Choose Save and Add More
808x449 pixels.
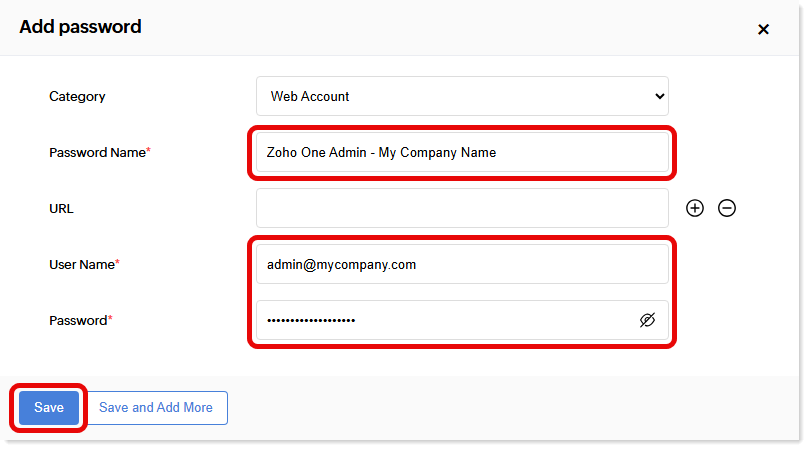[x=156, y=407]
